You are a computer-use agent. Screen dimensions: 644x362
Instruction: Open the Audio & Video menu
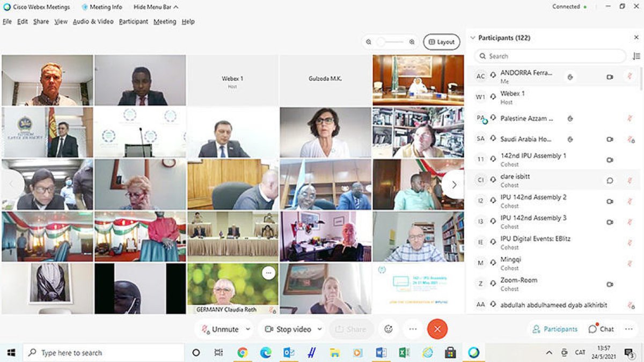pos(93,21)
